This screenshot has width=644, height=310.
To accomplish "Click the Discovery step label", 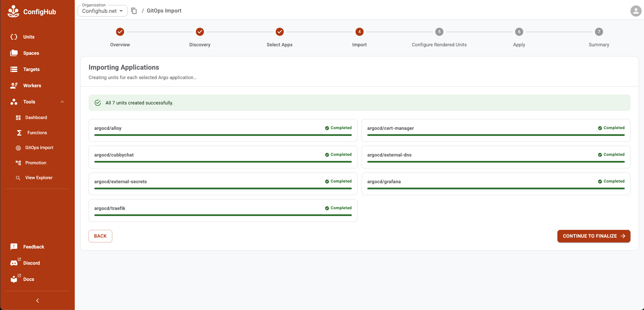I will 200,45.
